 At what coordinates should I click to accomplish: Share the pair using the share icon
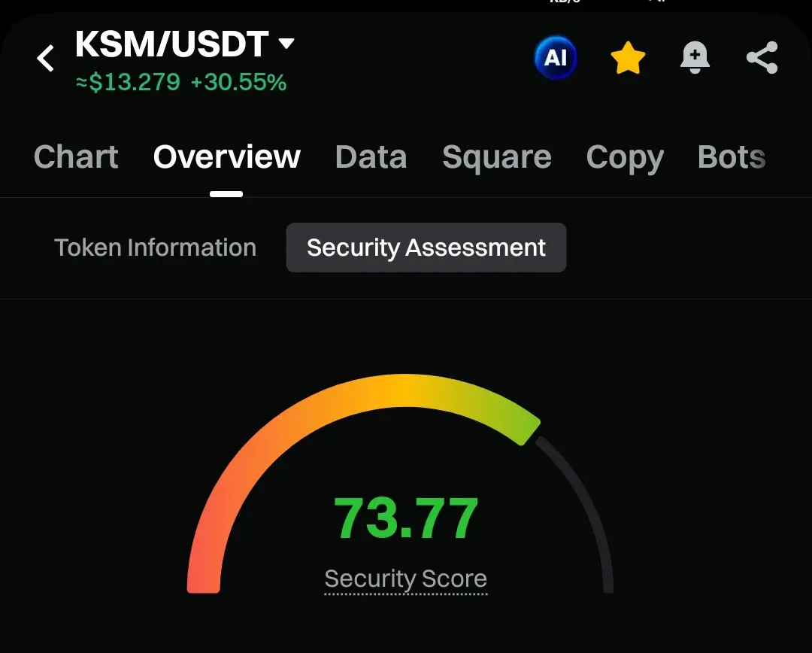(762, 57)
